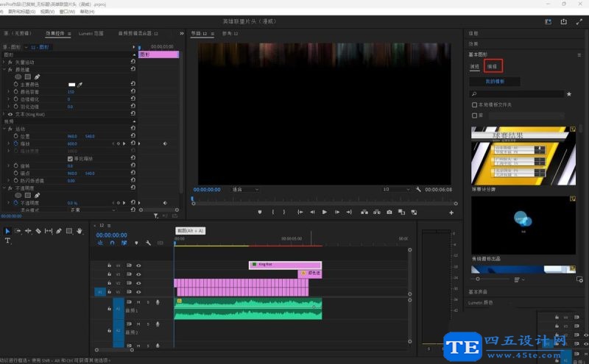Hide the King Riot track with eye icon
Screen dimensions: 589x364
(138, 265)
